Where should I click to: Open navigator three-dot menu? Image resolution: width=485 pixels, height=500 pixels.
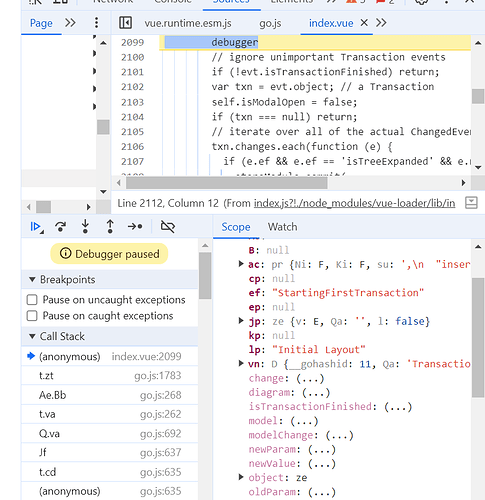click(x=96, y=23)
